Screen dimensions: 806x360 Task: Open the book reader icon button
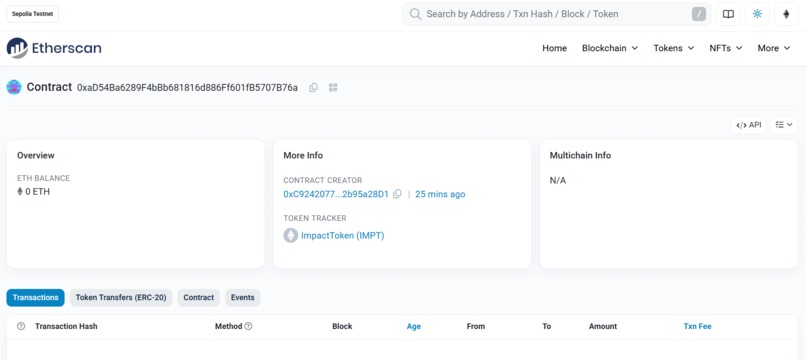tap(728, 14)
